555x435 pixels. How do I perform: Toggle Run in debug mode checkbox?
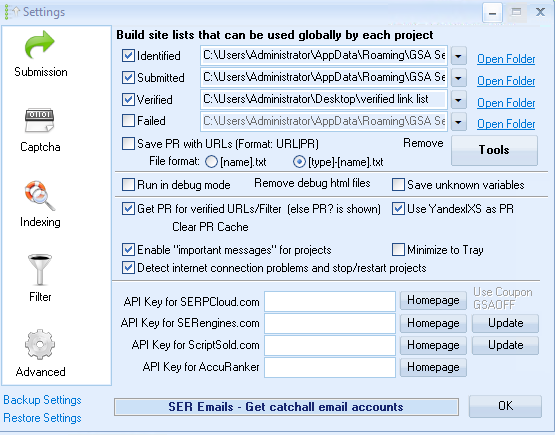click(128, 184)
